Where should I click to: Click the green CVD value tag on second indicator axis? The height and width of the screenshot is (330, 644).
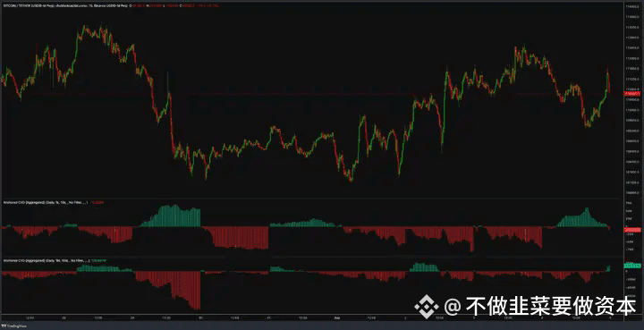click(x=632, y=266)
